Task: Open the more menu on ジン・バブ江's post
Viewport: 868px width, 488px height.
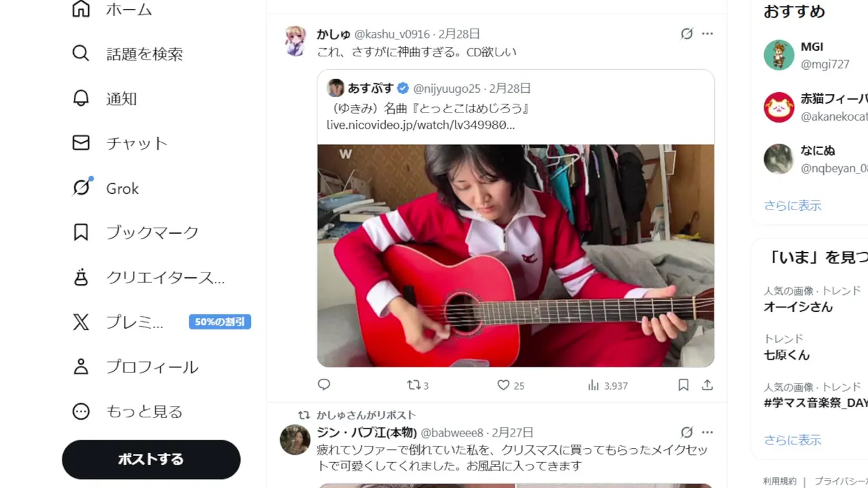Action: (x=707, y=432)
